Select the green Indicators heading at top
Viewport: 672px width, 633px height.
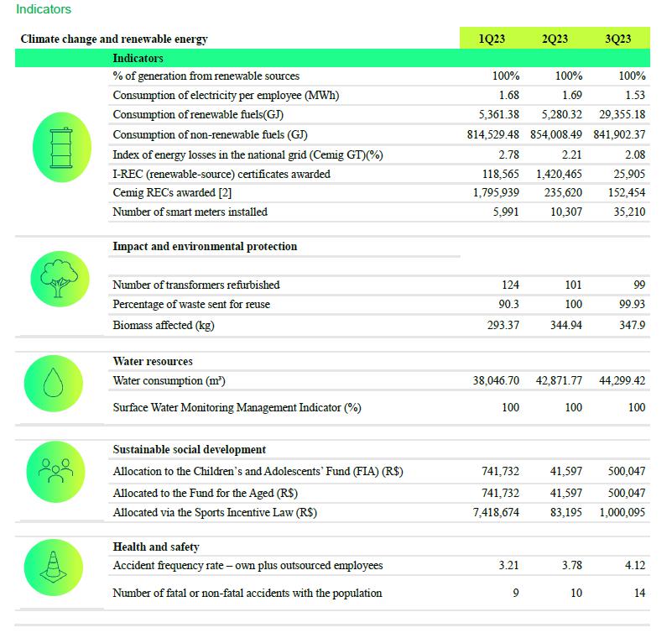click(44, 9)
